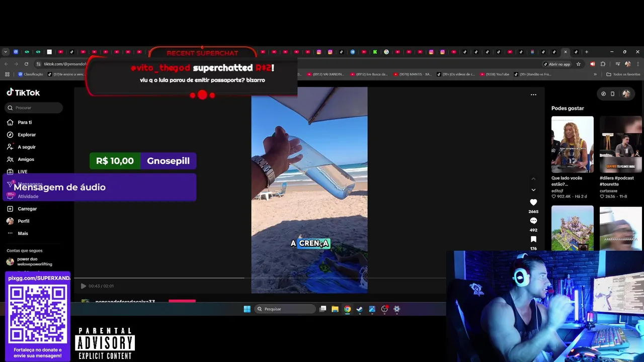The height and width of the screenshot is (362, 644).
Task: Open the TikTok logo home link
Action: [23, 93]
